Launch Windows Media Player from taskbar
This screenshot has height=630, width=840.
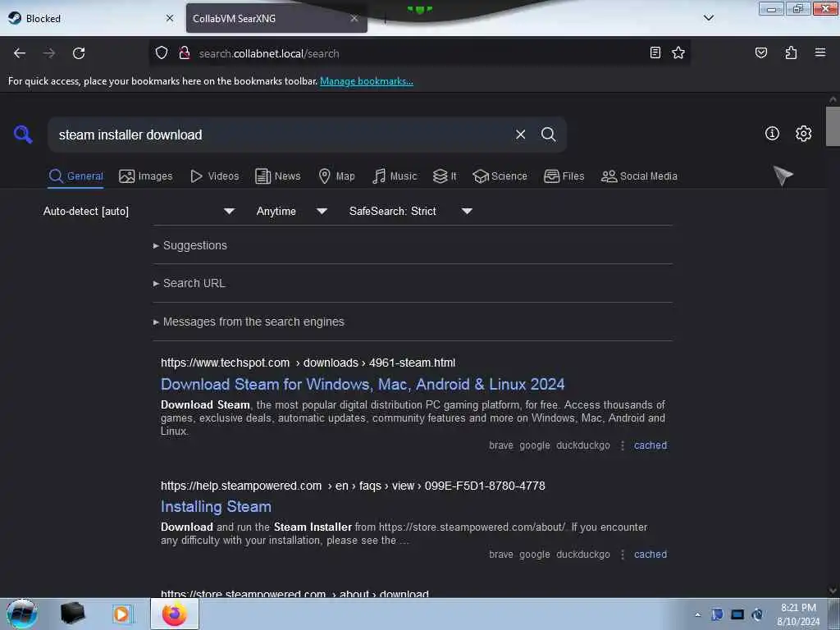[x=121, y=614]
